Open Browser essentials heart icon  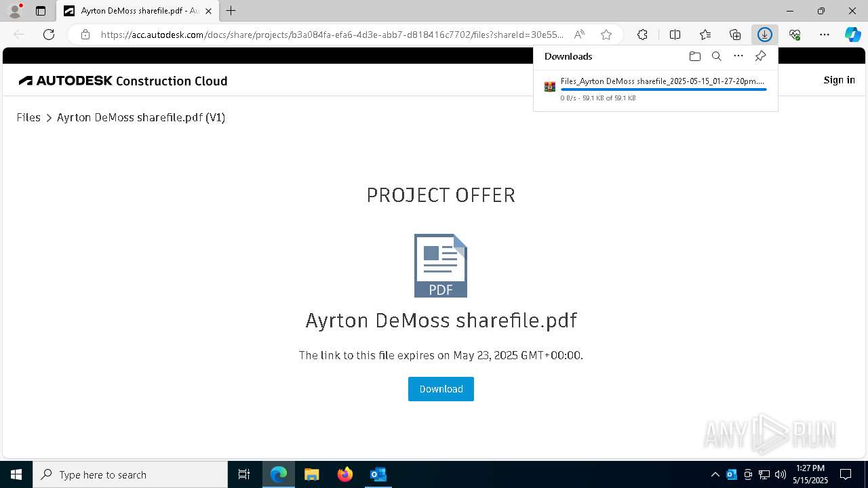795,35
